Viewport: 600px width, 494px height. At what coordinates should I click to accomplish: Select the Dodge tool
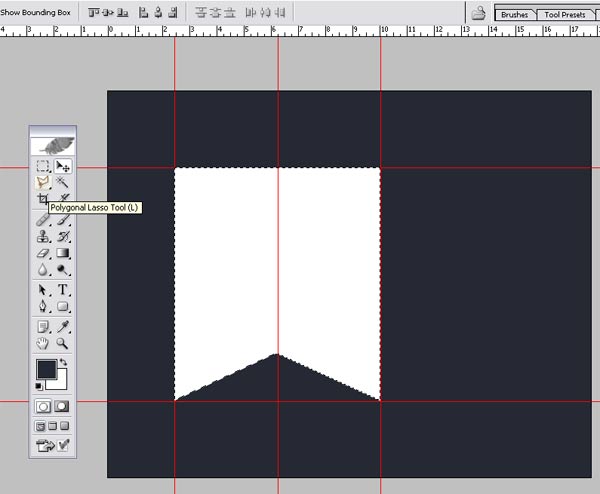(x=63, y=270)
